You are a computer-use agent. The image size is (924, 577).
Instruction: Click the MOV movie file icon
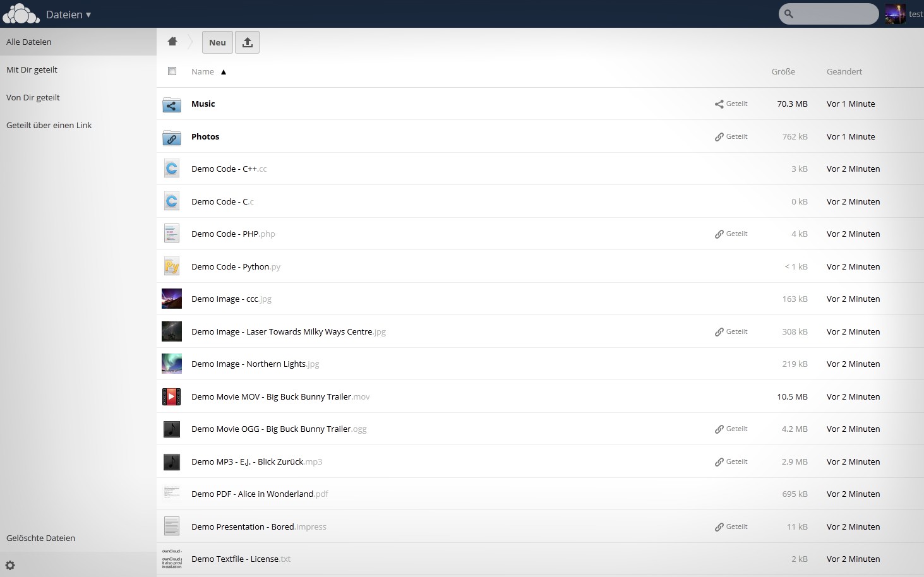[x=172, y=396]
